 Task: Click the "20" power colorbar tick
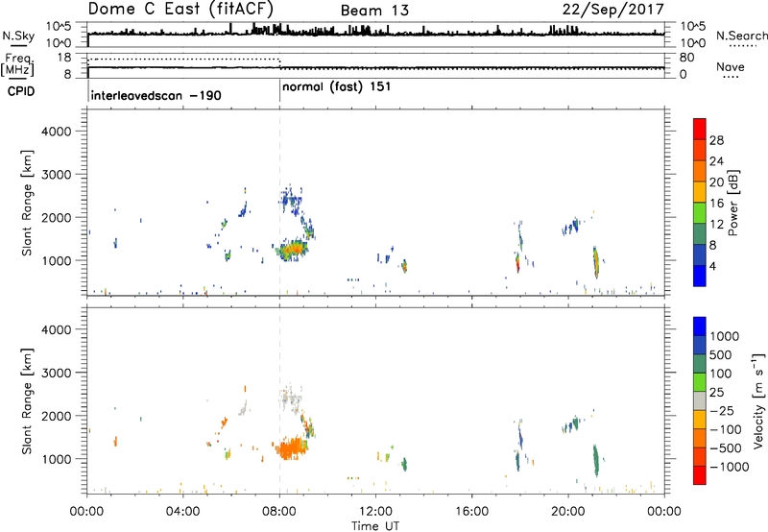pyautogui.click(x=716, y=182)
